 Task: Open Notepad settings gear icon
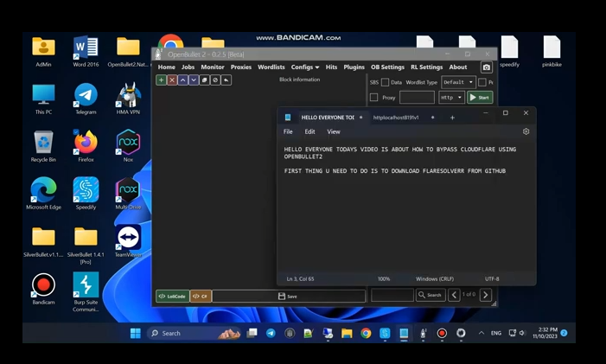coord(526,131)
